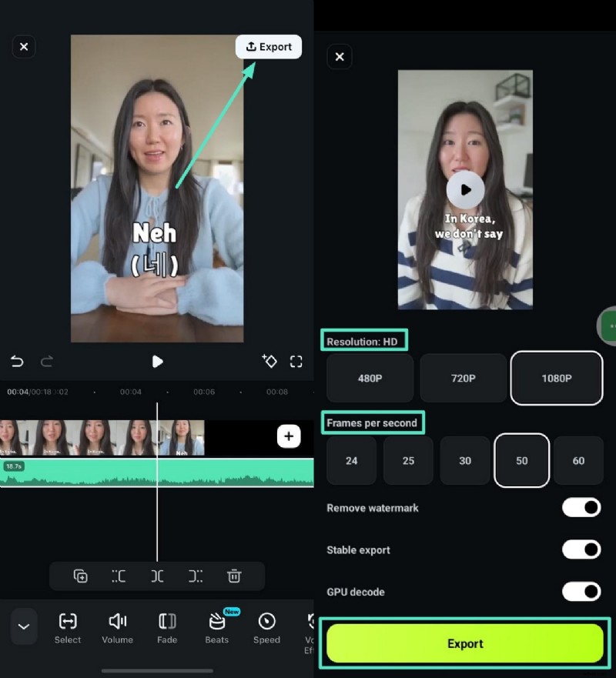Tap the green Export button
This screenshot has height=678, width=616.
click(x=465, y=643)
